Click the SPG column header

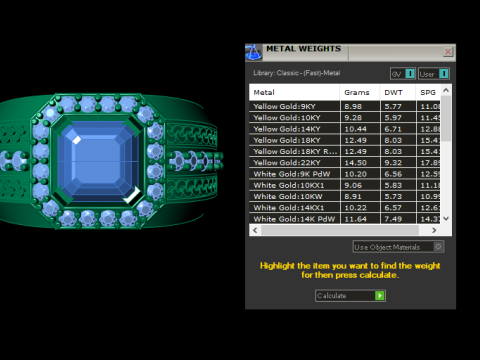428,92
